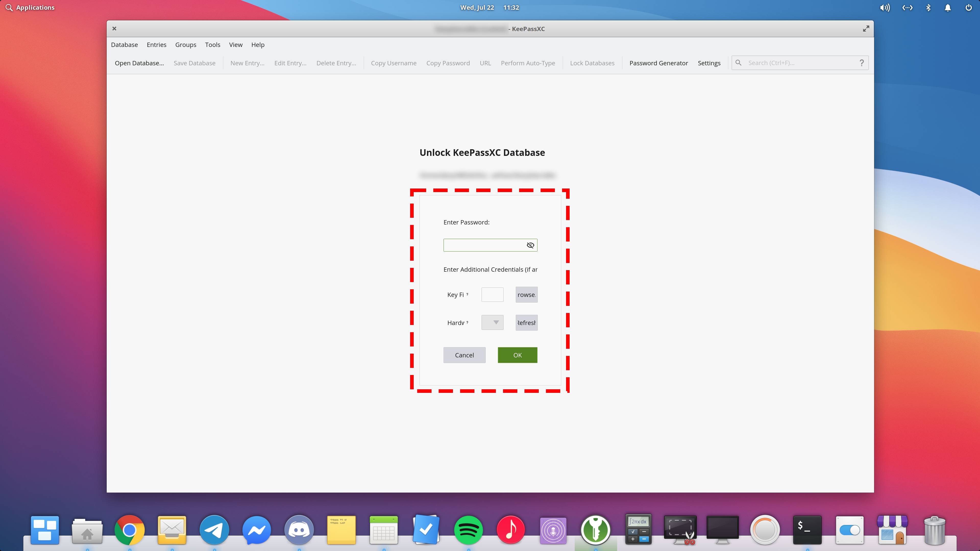
Task: Click OK to unlock the database
Action: click(517, 355)
